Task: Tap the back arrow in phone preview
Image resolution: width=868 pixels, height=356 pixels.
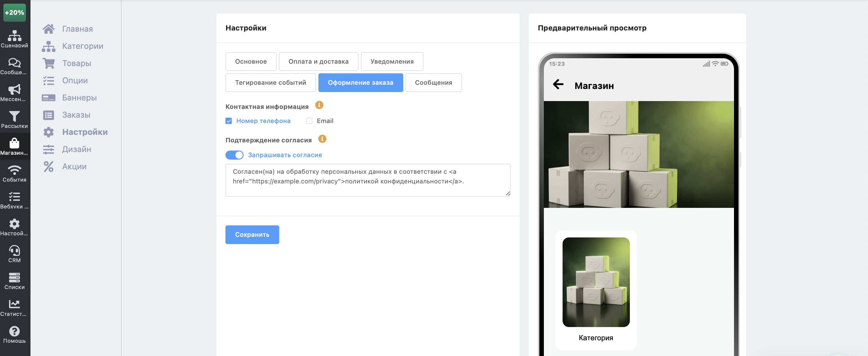Action: click(558, 84)
